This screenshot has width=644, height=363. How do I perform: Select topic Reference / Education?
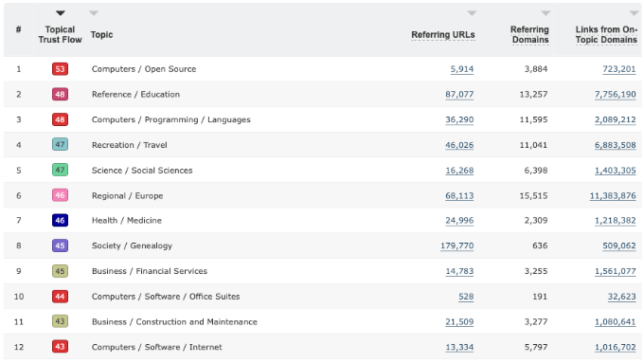click(135, 95)
